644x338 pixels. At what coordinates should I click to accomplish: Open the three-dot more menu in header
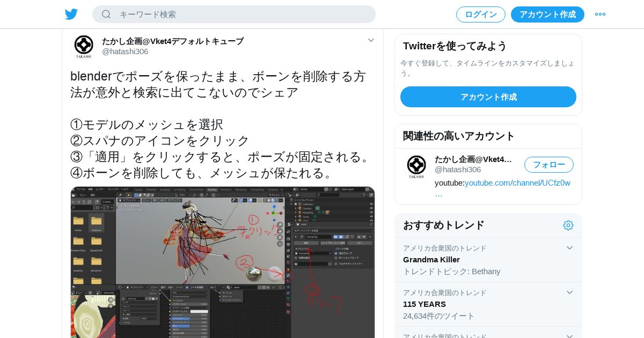point(600,14)
